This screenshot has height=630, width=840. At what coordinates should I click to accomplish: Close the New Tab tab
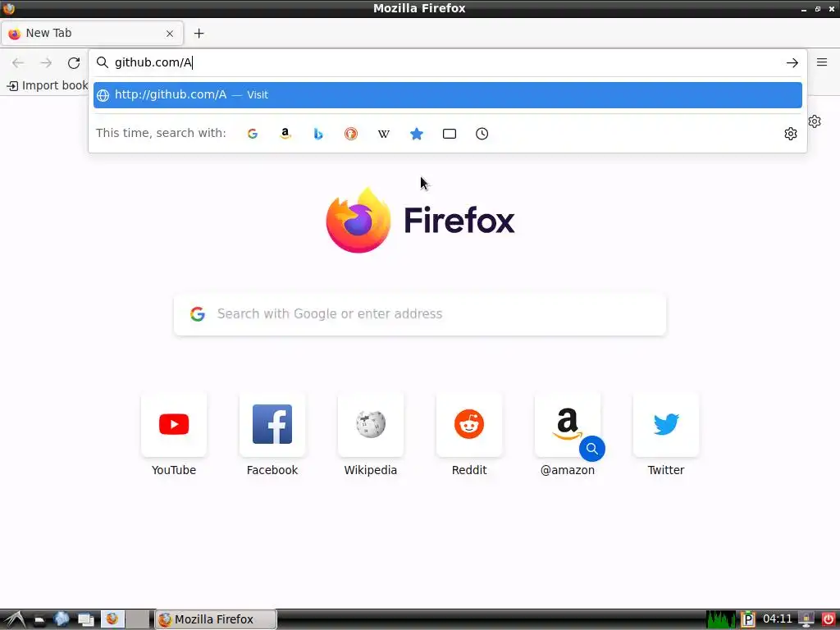170,33
